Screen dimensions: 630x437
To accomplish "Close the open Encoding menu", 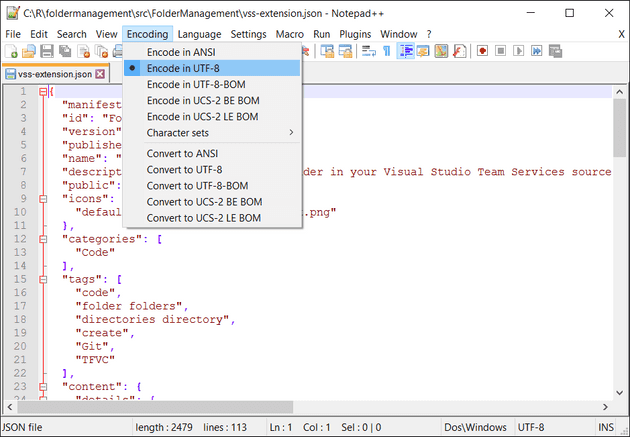I will [147, 34].
